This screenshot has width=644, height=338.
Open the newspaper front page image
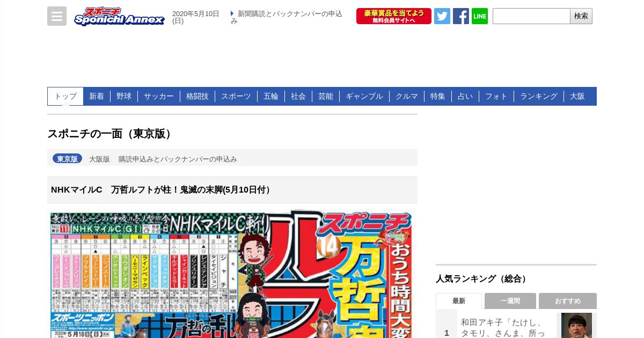point(232,274)
